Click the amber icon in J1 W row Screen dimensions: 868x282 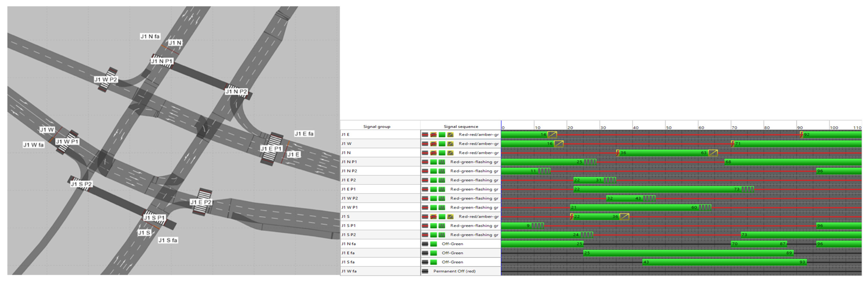click(x=450, y=144)
